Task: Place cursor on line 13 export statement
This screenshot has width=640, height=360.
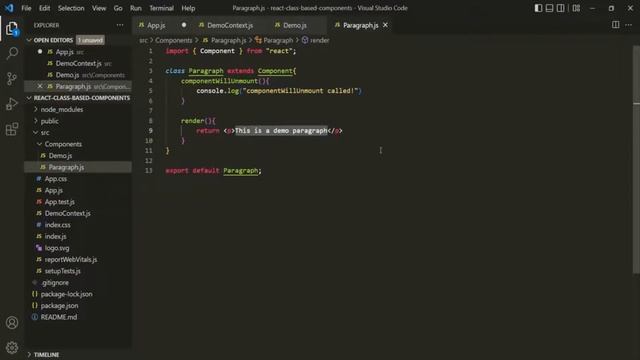Action: (213, 171)
